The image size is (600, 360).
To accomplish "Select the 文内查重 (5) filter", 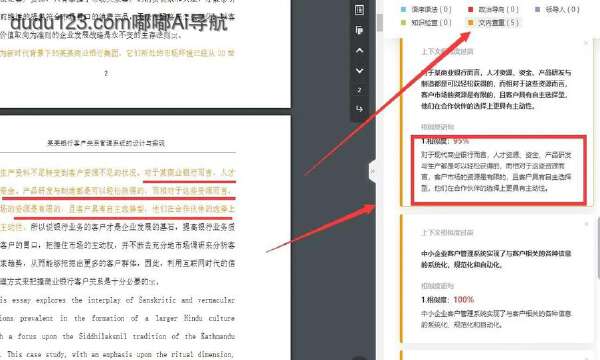I will (x=494, y=23).
